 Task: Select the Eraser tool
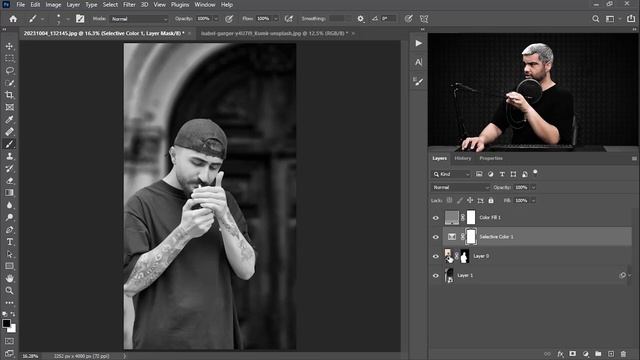[9, 181]
